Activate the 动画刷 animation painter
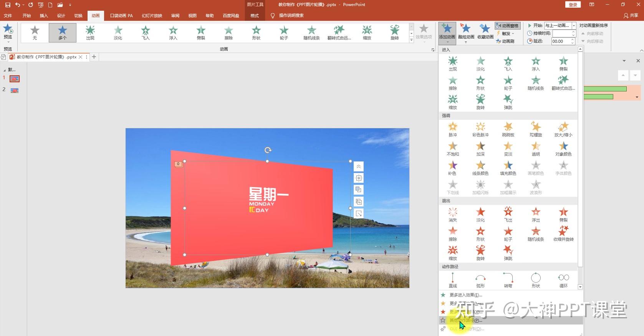 [x=505, y=41]
